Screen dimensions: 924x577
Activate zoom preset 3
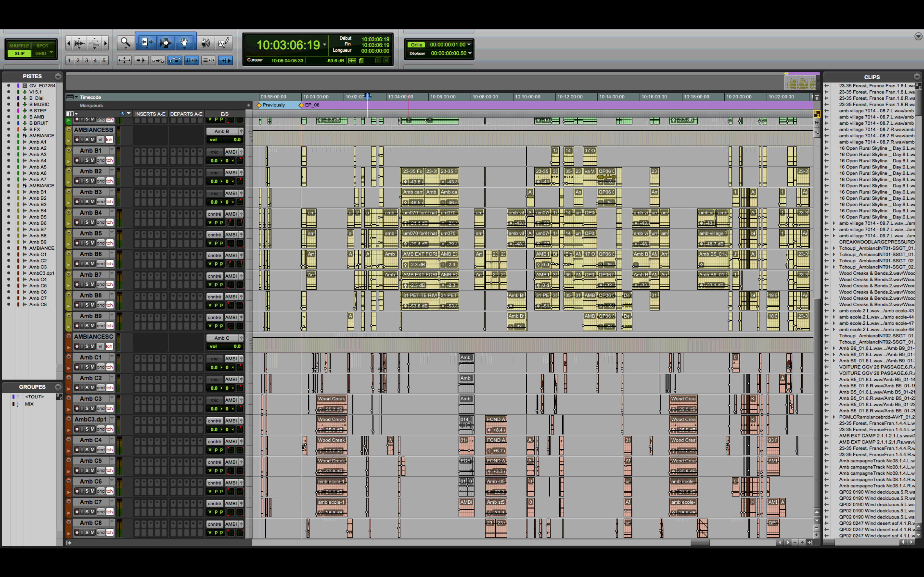click(86, 60)
